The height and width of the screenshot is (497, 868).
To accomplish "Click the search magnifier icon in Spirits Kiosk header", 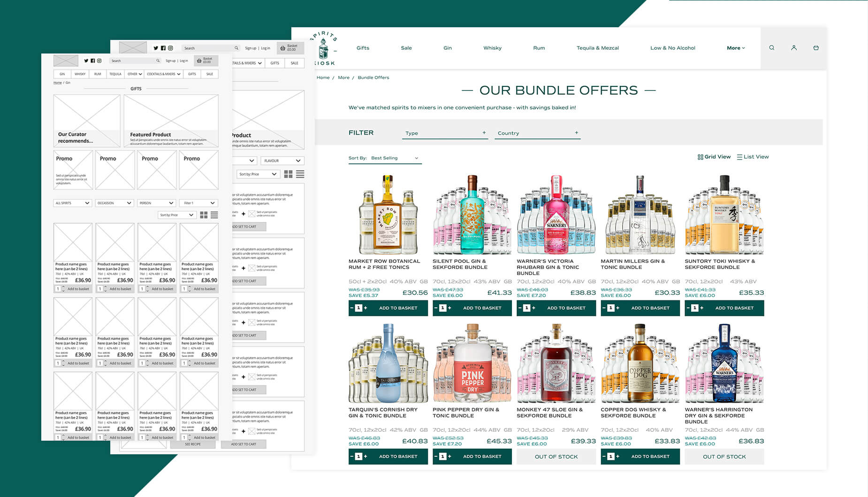I will coord(771,48).
